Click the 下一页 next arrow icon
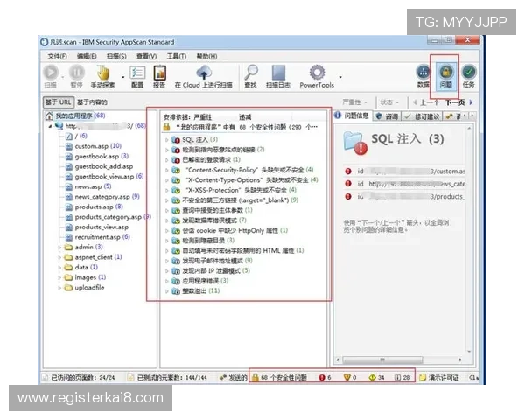The width and height of the screenshot is (525, 420). coord(472,102)
